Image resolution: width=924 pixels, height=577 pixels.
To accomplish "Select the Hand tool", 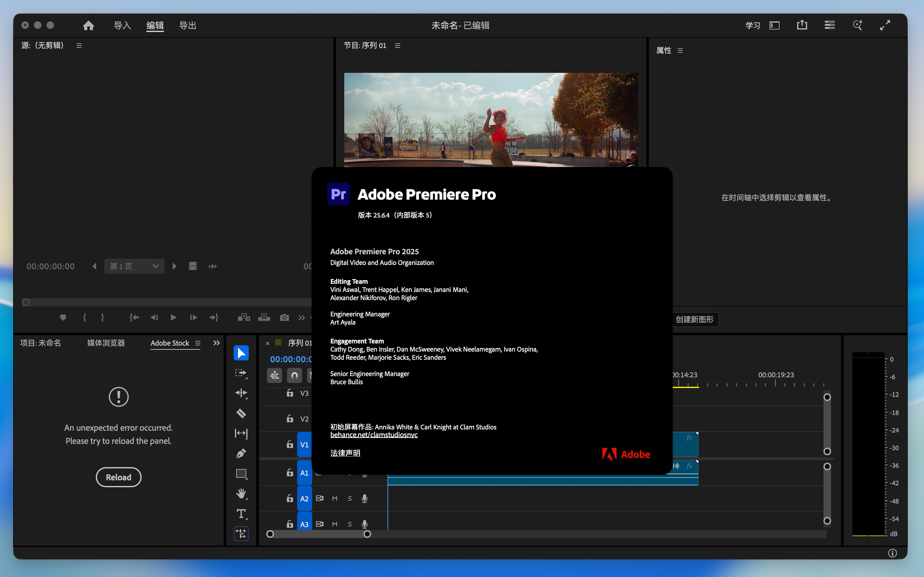I will pos(241,494).
